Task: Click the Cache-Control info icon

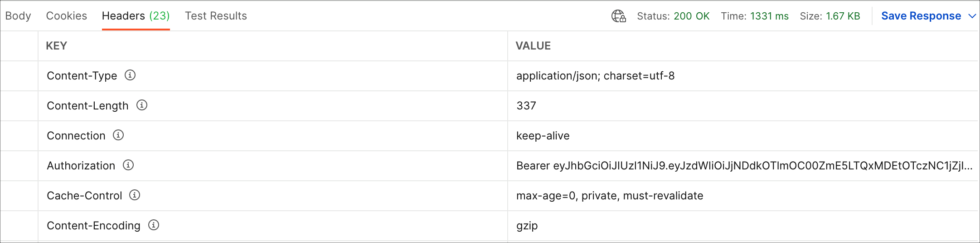Action: (135, 195)
